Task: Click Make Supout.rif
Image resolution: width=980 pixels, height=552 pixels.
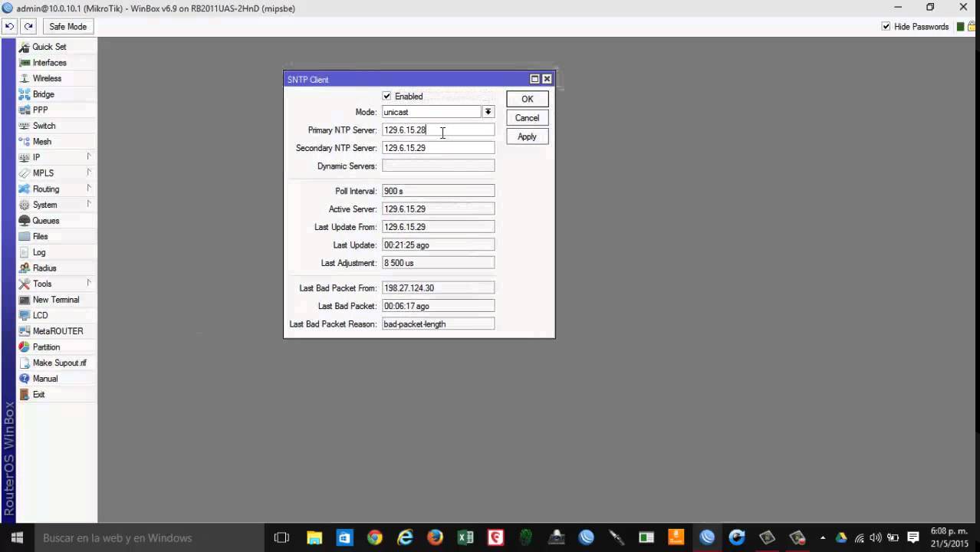Action: coord(57,363)
